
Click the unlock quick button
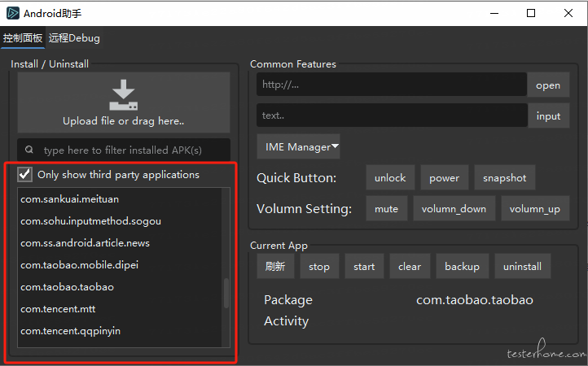(x=390, y=177)
